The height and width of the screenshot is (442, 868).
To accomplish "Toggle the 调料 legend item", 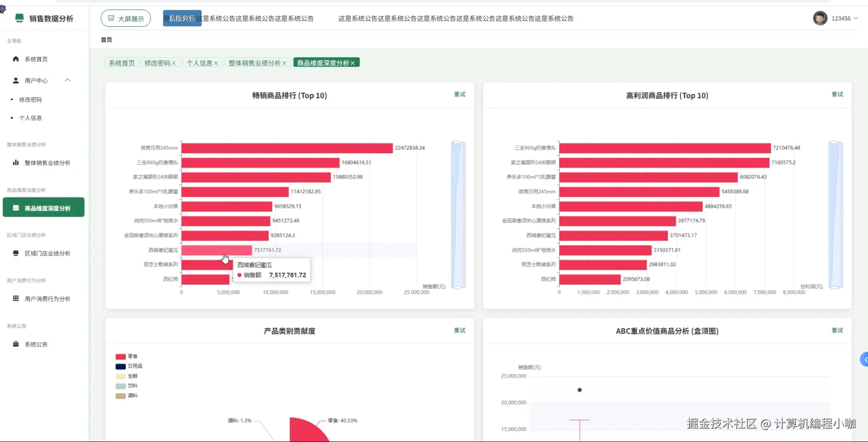I will click(126, 396).
